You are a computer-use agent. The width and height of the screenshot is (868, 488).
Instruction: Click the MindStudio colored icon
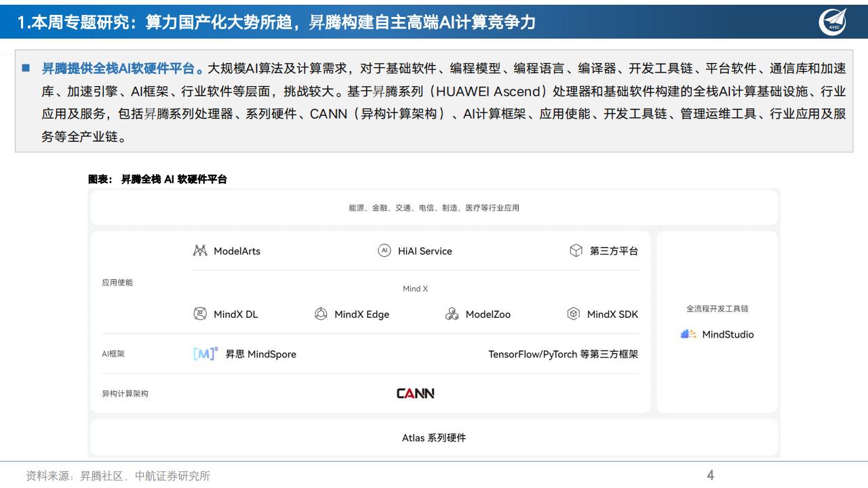(x=688, y=334)
